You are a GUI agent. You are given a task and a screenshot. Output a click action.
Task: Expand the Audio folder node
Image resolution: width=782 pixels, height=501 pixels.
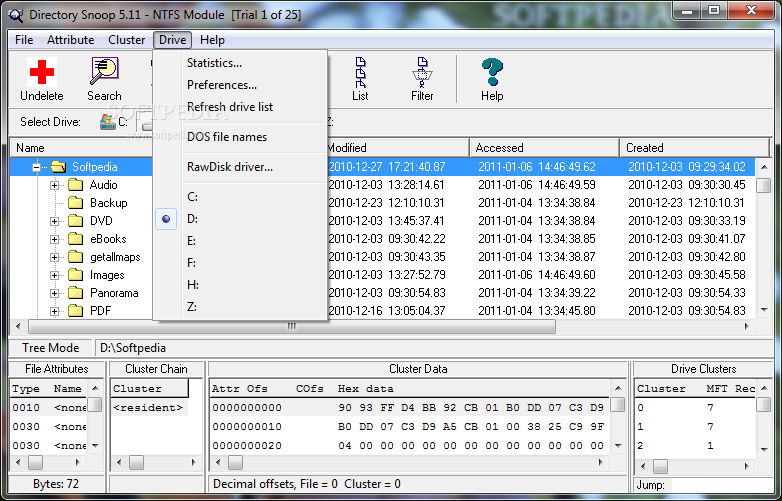click(x=54, y=185)
